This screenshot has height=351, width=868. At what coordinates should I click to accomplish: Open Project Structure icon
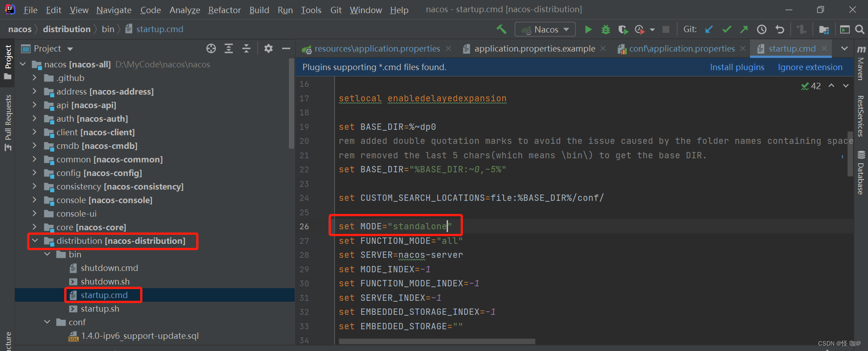824,29
